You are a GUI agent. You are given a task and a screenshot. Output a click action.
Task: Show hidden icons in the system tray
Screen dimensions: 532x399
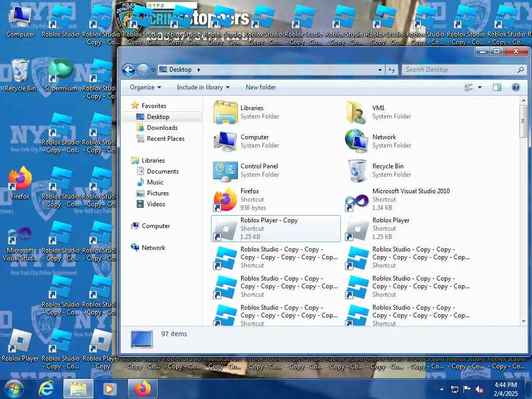[x=442, y=389]
